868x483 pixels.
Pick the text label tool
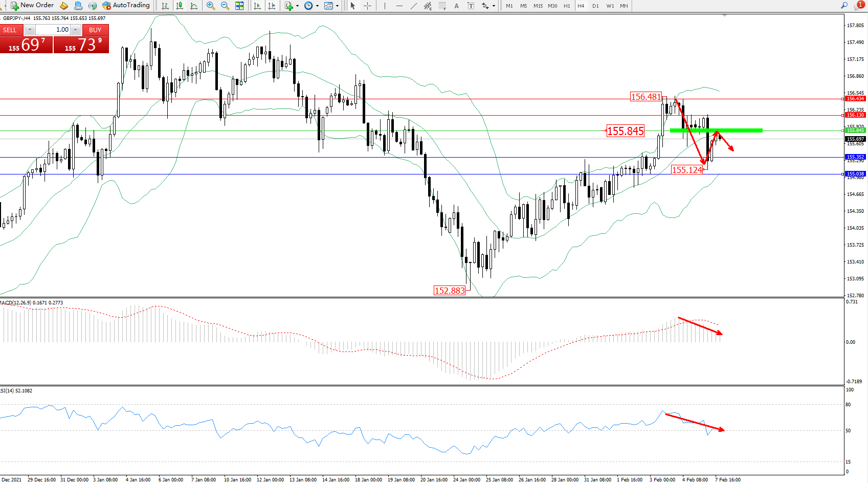tap(456, 6)
